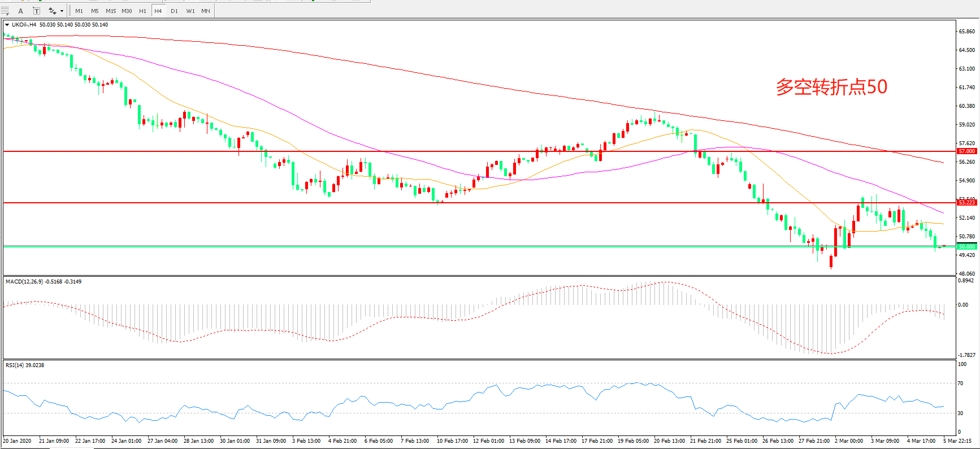Click the Arrows objects tool icon
Image resolution: width=980 pixels, height=449 pixels.
[52, 11]
